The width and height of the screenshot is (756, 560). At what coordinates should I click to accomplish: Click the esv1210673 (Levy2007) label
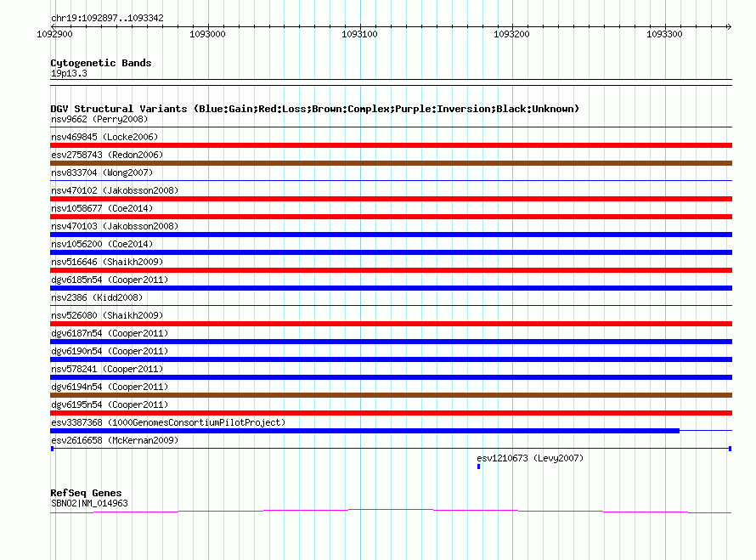[530, 458]
